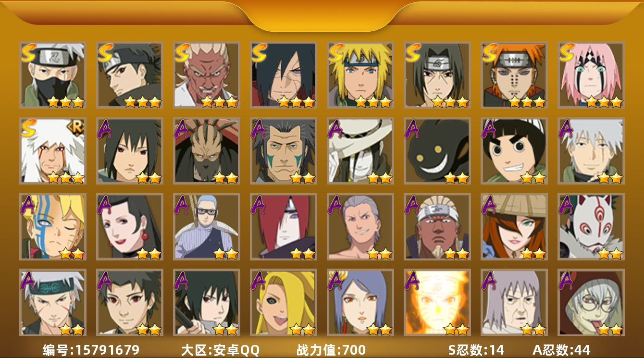Click the A忍数:44 counter label
The height and width of the screenshot is (358, 644).
[x=561, y=350]
